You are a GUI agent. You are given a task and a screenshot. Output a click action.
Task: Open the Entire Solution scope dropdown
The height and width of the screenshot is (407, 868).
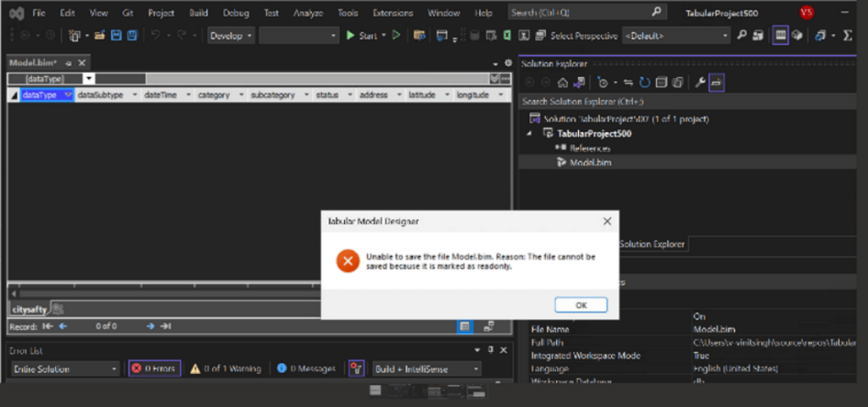coord(65,369)
